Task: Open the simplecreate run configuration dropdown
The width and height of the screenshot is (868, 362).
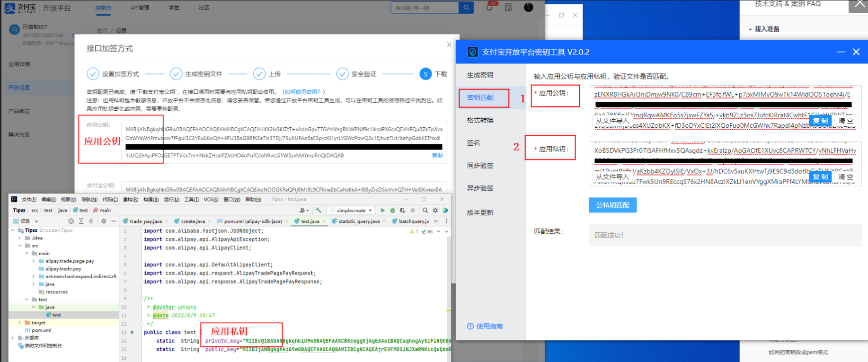Action: point(351,211)
